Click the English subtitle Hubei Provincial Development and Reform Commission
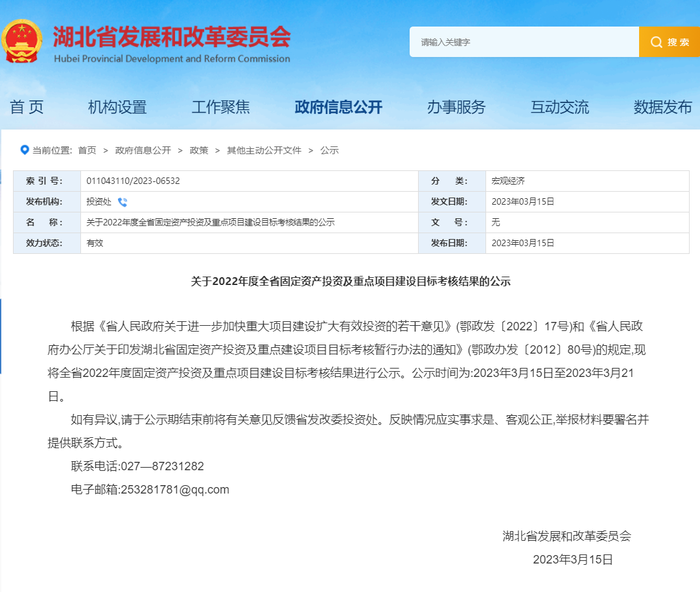This screenshot has height=592, width=700. point(172,59)
